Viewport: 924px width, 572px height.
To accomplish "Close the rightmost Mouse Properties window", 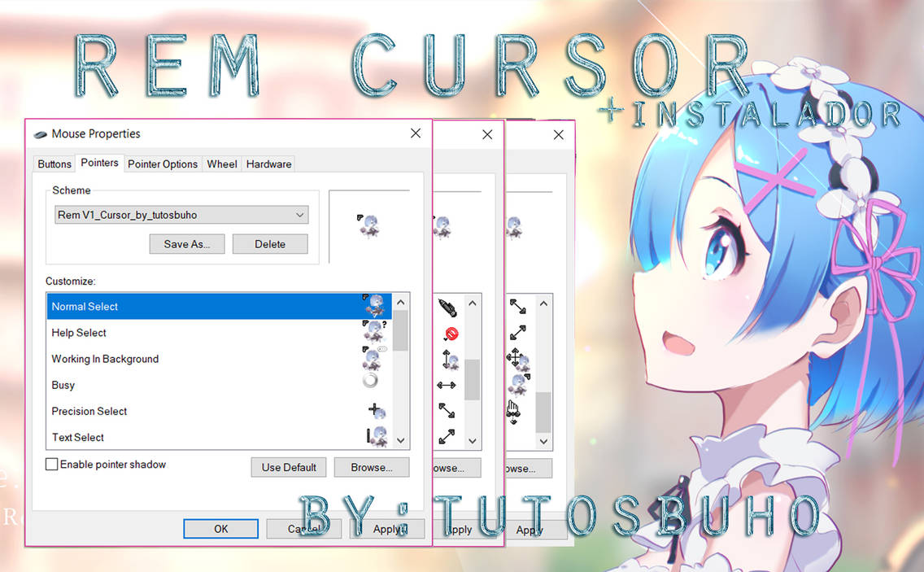I will [x=559, y=134].
